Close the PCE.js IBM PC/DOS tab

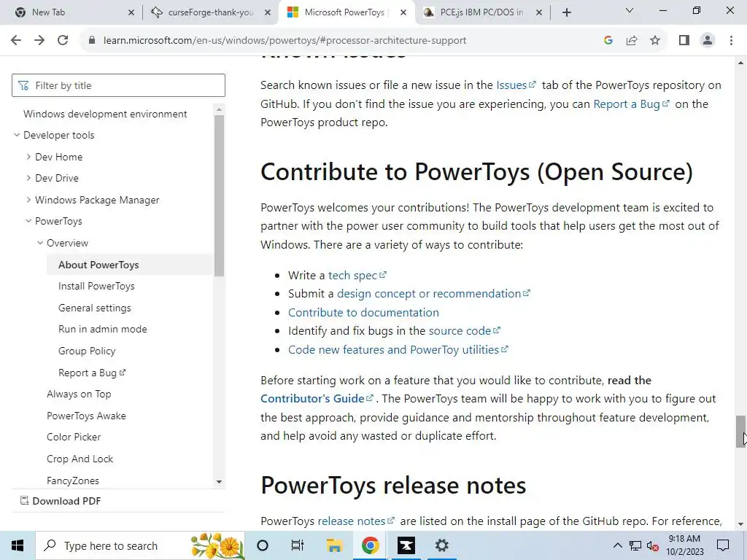pyautogui.click(x=539, y=13)
